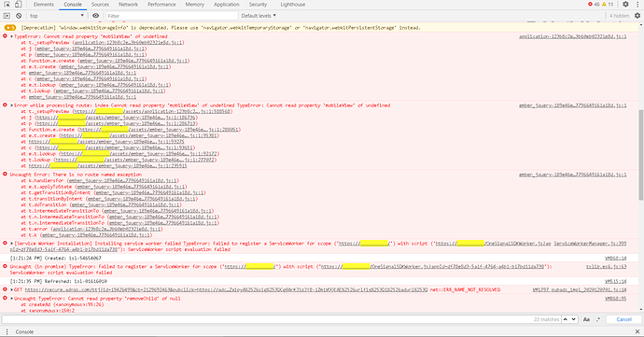The width and height of the screenshot is (644, 337).
Task: Expand the Uncaught TypeError removeChild message
Action: coord(11,299)
